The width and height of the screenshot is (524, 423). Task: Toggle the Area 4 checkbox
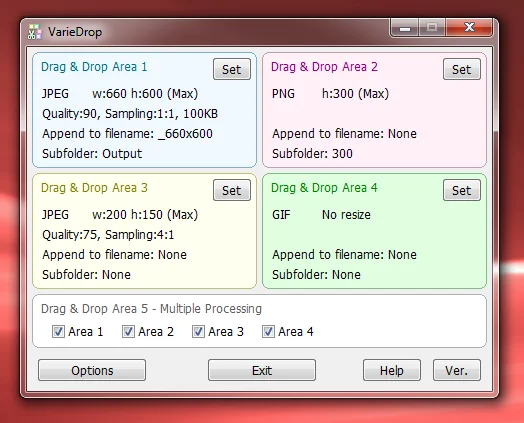[x=268, y=332]
